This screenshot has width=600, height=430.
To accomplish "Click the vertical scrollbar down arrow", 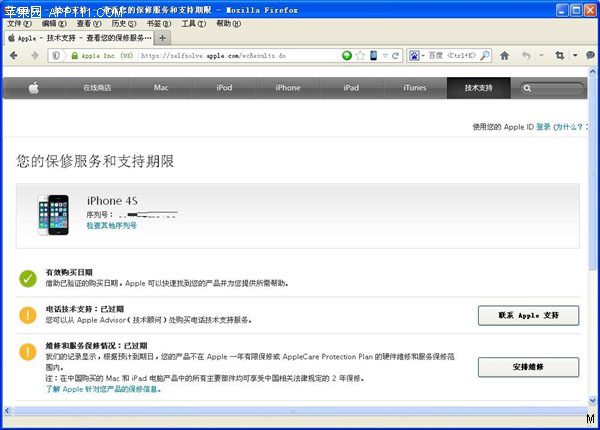I will tap(593, 401).
